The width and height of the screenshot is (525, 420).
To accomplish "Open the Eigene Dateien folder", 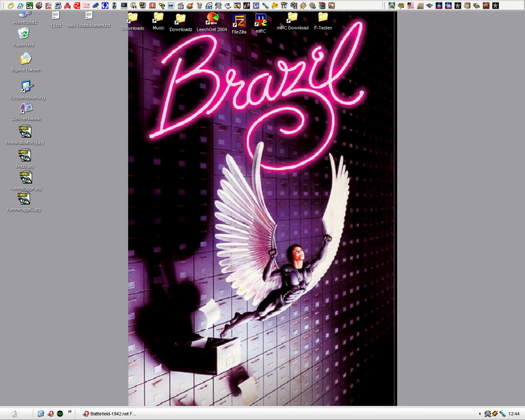I will [26, 62].
